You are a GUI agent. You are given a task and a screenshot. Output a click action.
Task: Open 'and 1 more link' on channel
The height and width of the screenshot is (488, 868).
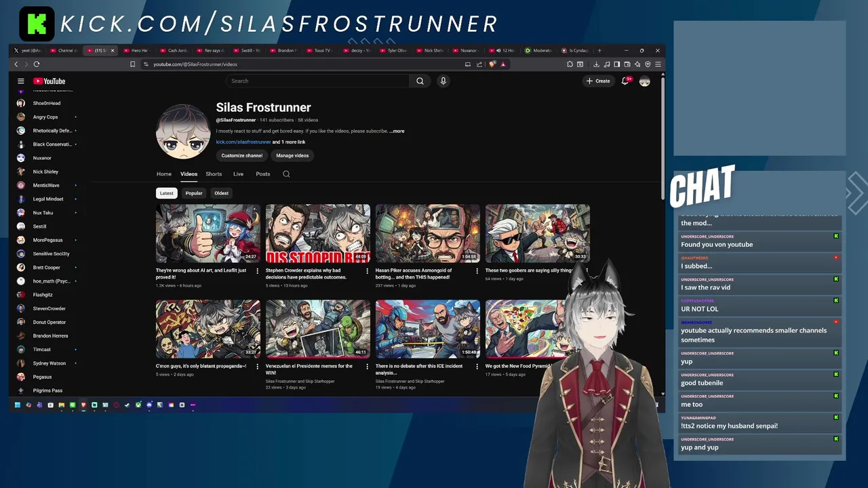[289, 142]
